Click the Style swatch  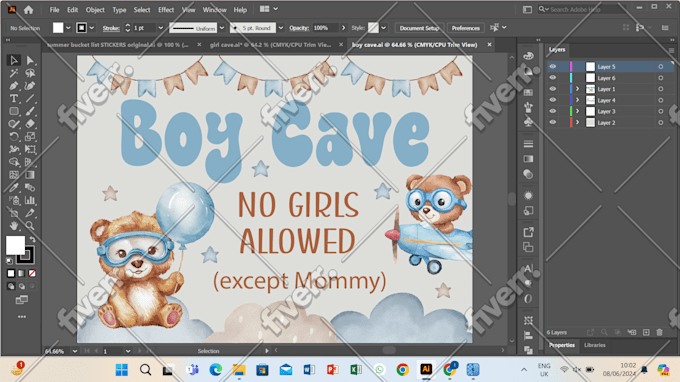pyautogui.click(x=373, y=28)
